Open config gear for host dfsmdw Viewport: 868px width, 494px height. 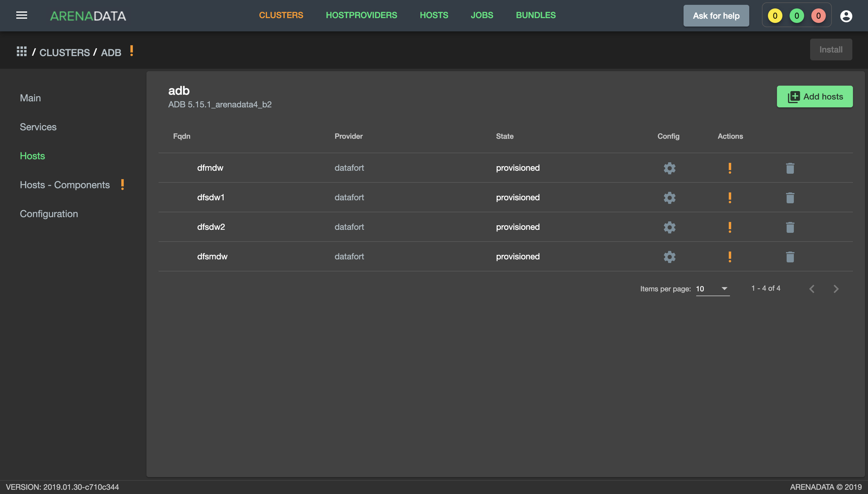[x=669, y=256]
